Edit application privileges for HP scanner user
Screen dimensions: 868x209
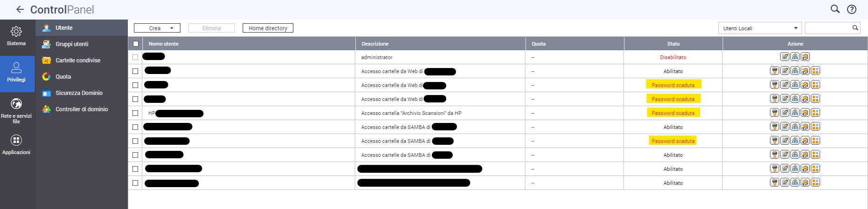[x=815, y=113]
